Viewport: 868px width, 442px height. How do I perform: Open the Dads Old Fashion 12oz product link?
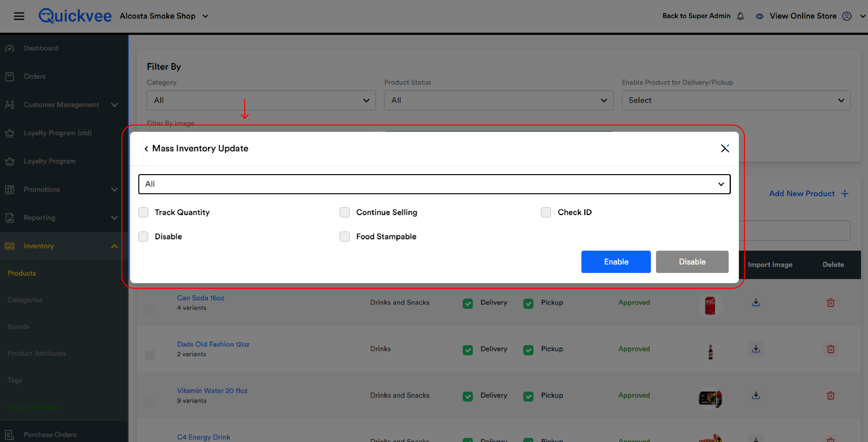(213, 344)
